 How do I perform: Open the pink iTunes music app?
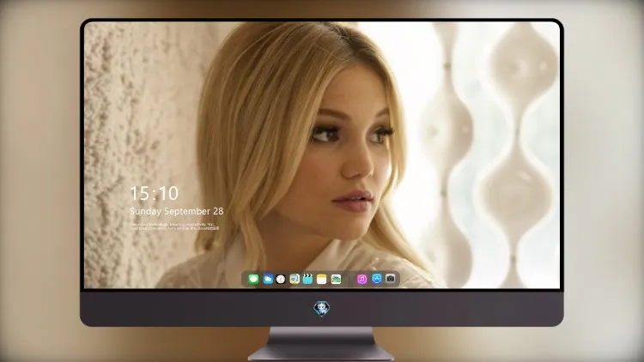(x=361, y=279)
